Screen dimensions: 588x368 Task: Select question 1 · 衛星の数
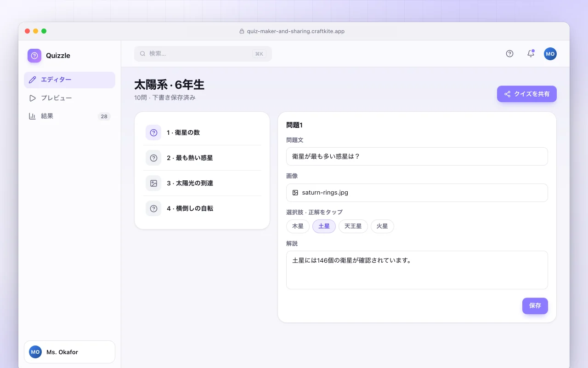[x=202, y=132]
